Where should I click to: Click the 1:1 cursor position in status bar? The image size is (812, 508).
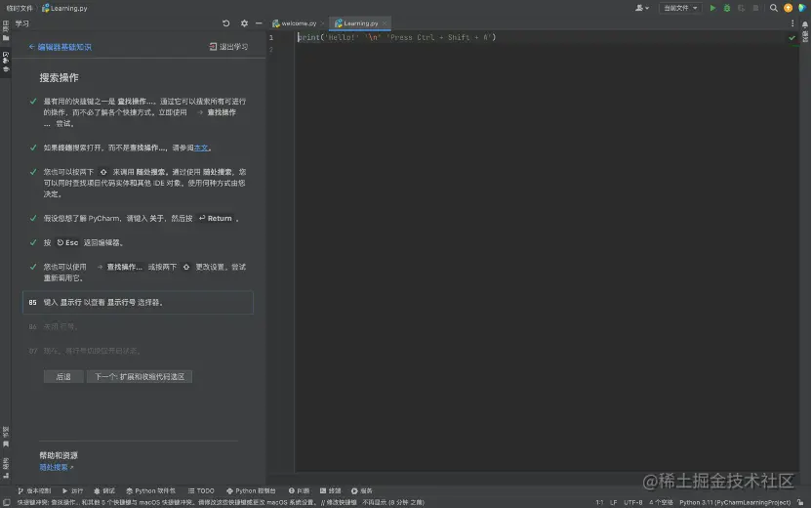click(x=599, y=502)
